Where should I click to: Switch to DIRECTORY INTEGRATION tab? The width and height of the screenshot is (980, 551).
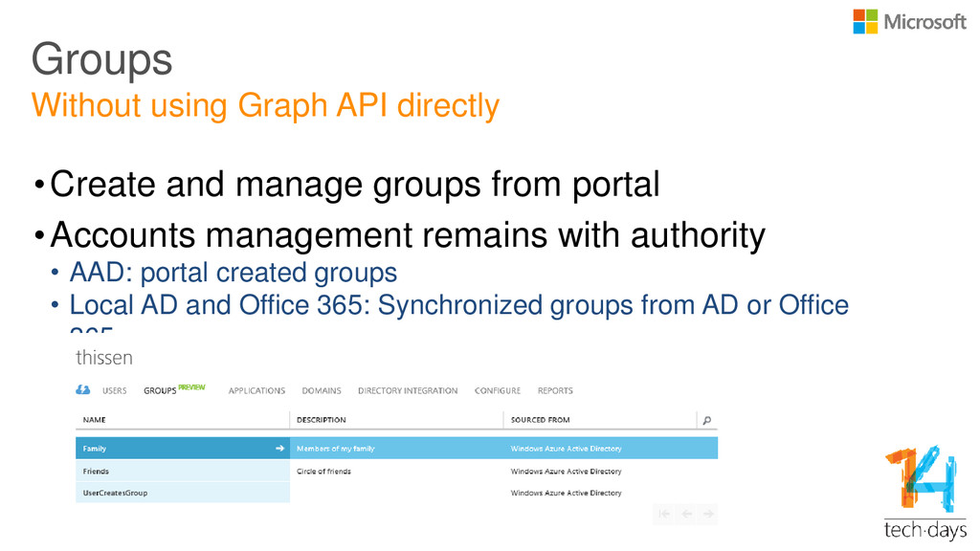(x=408, y=390)
